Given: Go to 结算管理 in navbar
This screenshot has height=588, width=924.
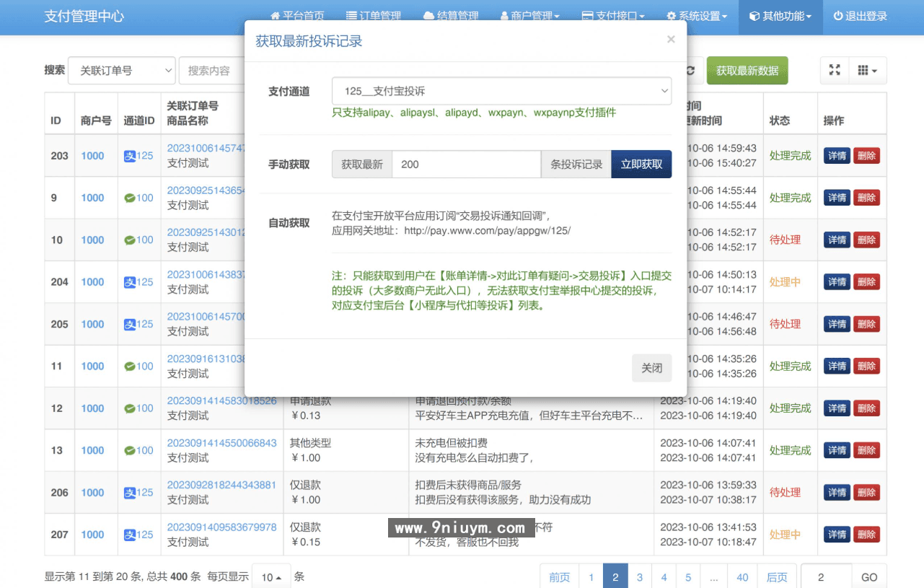Looking at the screenshot, I should [451, 16].
